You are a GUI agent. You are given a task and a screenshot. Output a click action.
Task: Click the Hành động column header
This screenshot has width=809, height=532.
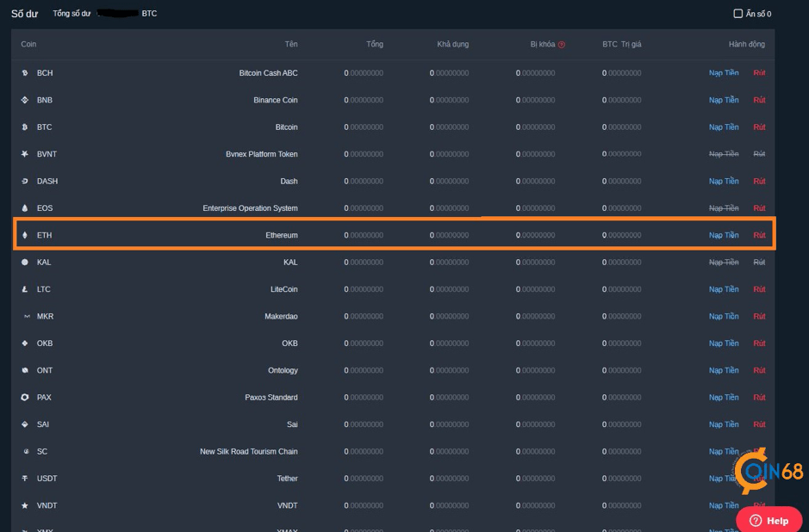(747, 44)
